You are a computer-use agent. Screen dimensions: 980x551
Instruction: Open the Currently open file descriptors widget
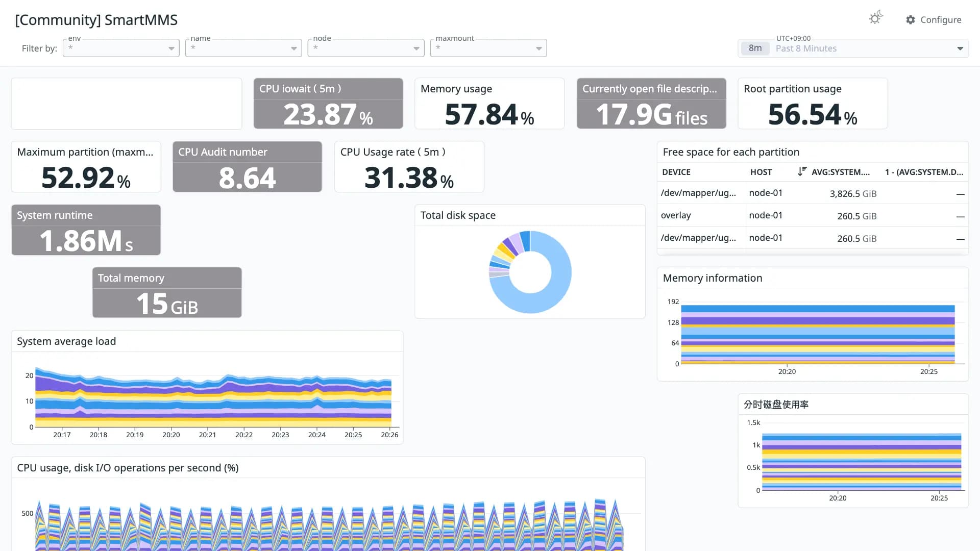[x=651, y=104]
